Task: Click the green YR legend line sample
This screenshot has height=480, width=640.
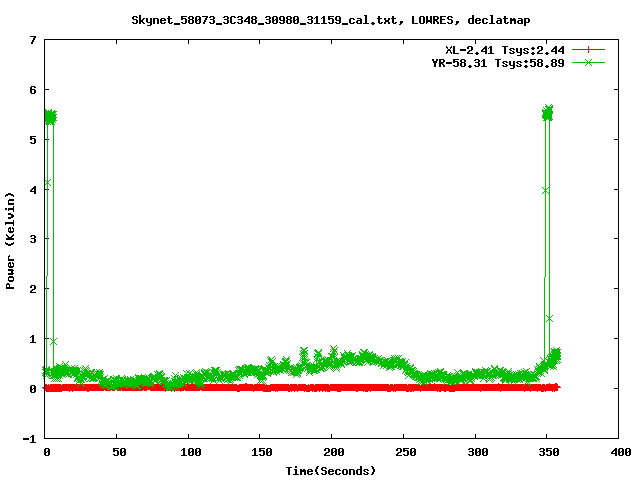Action: click(588, 62)
